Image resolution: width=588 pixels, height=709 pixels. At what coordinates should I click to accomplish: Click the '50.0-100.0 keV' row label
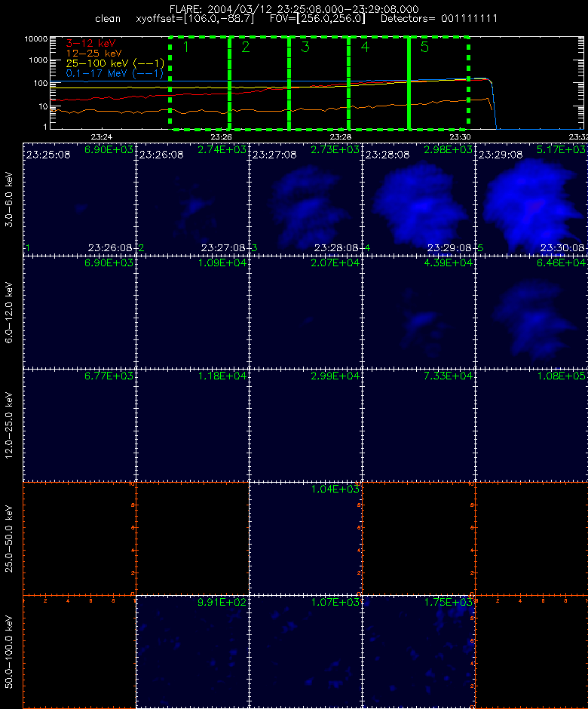click(9, 652)
